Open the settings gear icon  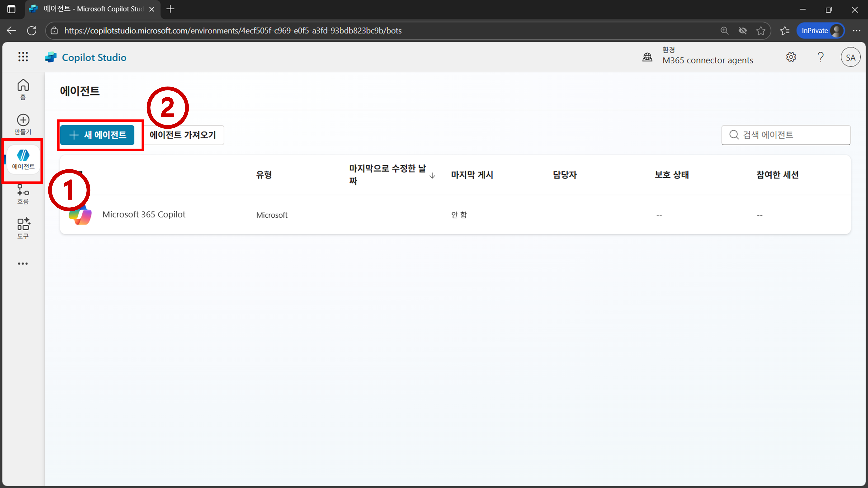coord(791,57)
